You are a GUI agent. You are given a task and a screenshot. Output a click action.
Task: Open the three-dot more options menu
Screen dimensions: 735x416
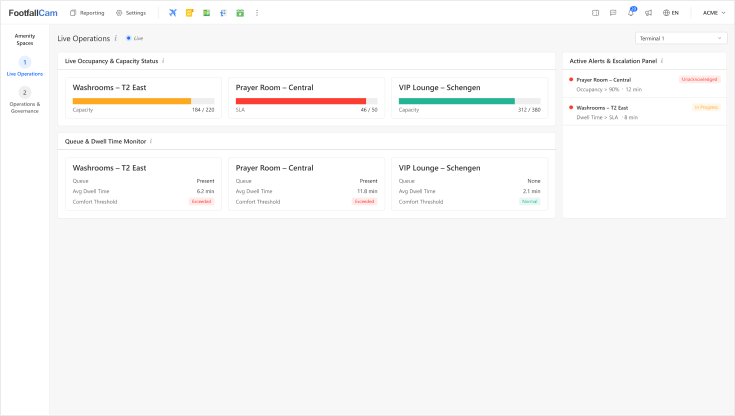pos(257,13)
